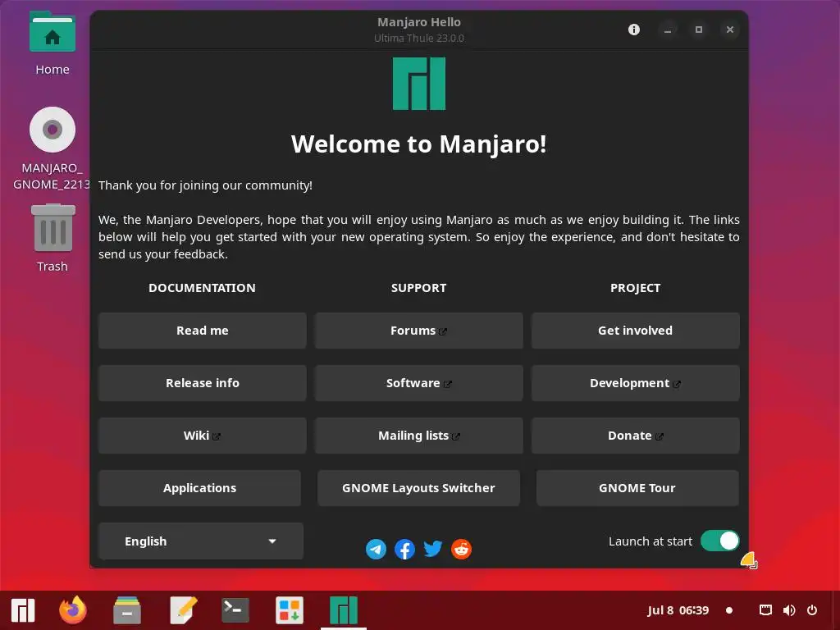Disable the Launch at start switch
The width and height of the screenshot is (840, 630).
pos(719,541)
